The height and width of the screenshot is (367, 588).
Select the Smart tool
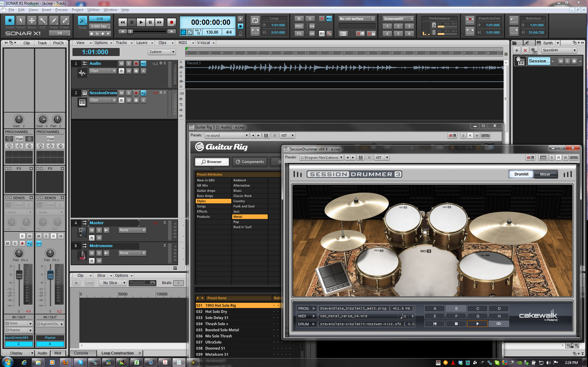pyautogui.click(x=10, y=20)
